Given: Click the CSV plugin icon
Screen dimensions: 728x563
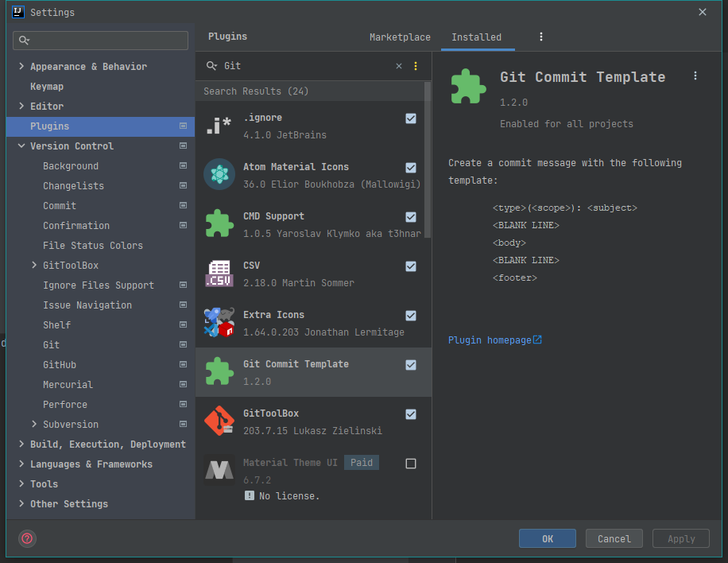Looking at the screenshot, I should (219, 274).
